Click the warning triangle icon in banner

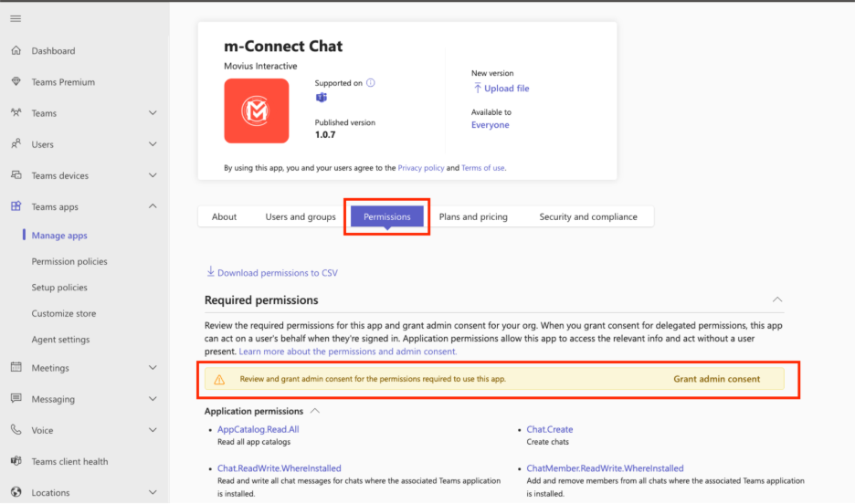[x=219, y=379]
